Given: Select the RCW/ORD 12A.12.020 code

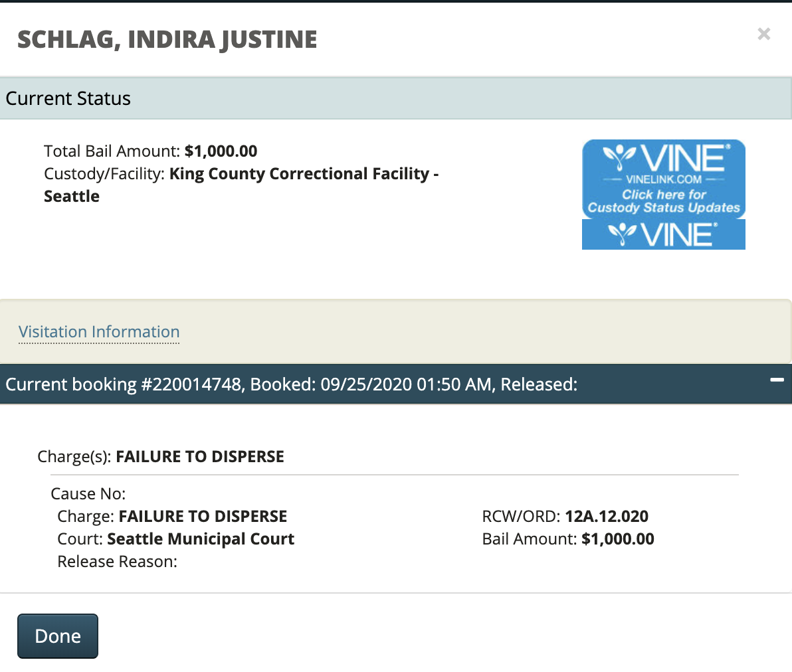Looking at the screenshot, I should tap(606, 517).
